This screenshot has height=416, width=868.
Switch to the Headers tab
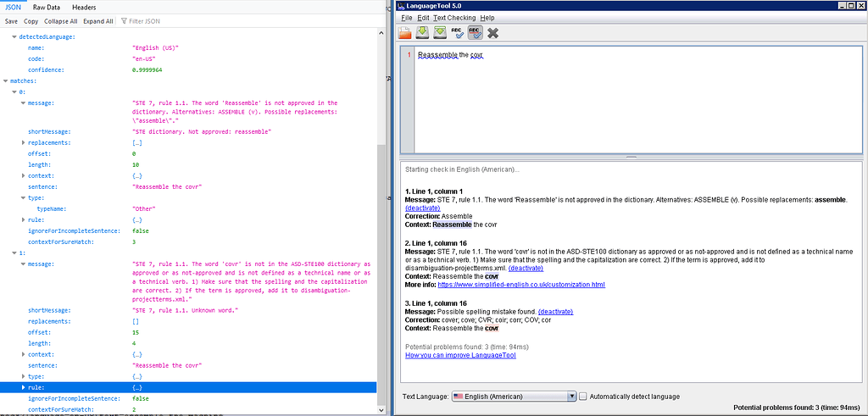[x=84, y=7]
